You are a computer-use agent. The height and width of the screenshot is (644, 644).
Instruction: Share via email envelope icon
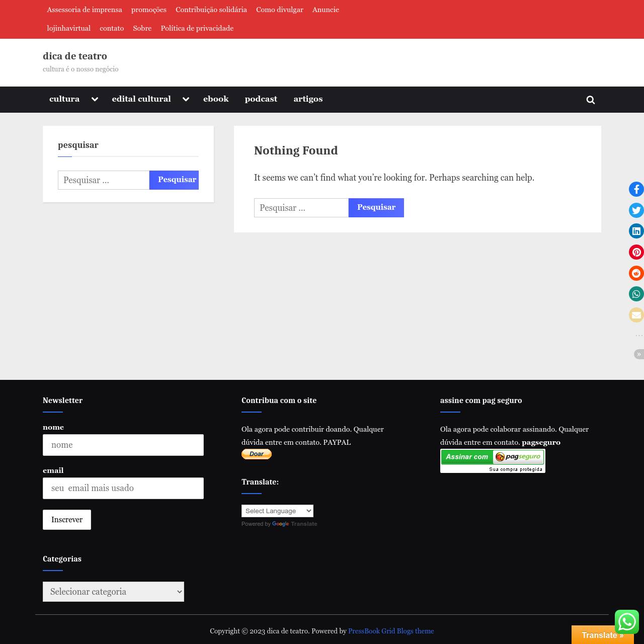pyautogui.click(x=636, y=315)
